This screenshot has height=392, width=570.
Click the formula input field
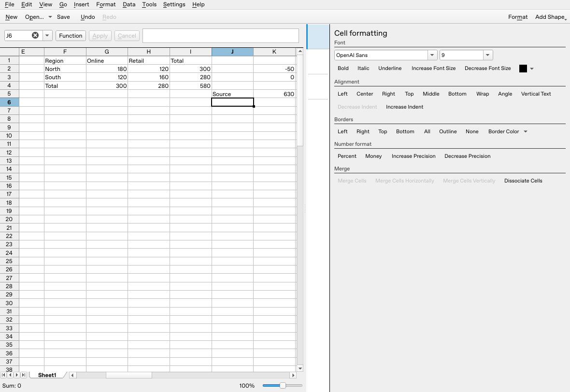pyautogui.click(x=221, y=36)
